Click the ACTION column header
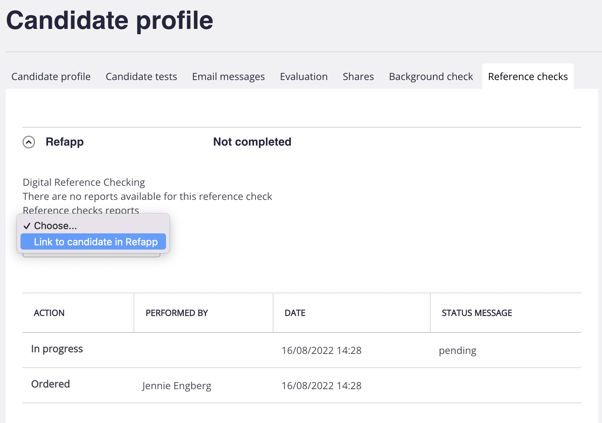Viewport: 602px width, 423px height. [49, 313]
